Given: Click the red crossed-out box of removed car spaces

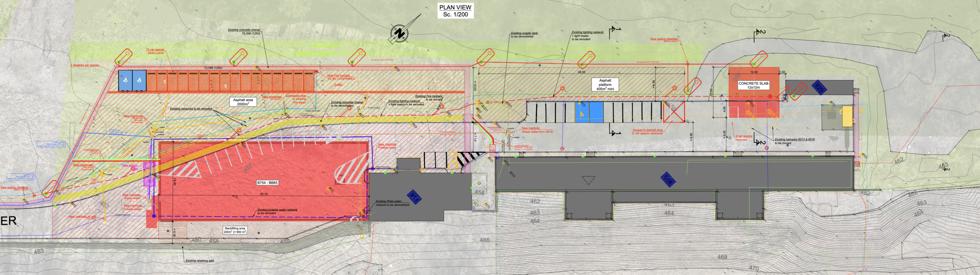Looking at the screenshot, I should tap(674, 113).
